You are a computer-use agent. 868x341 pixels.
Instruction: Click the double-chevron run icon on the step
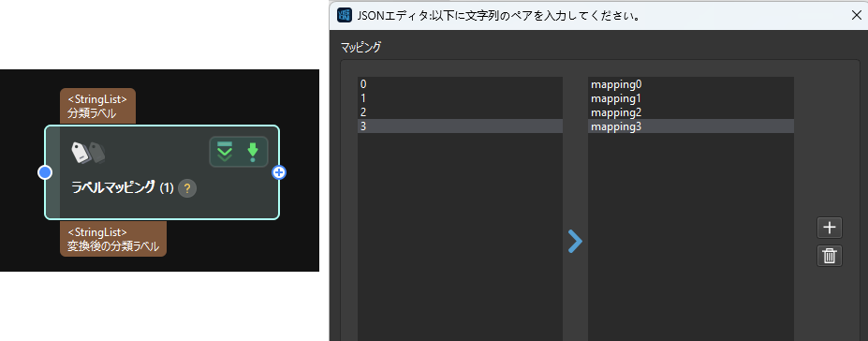click(225, 151)
